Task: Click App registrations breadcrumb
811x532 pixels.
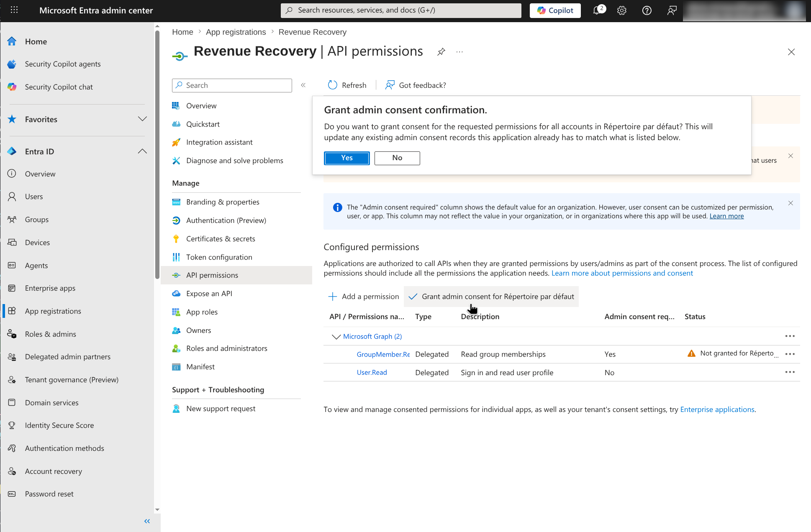Action: pos(236,32)
